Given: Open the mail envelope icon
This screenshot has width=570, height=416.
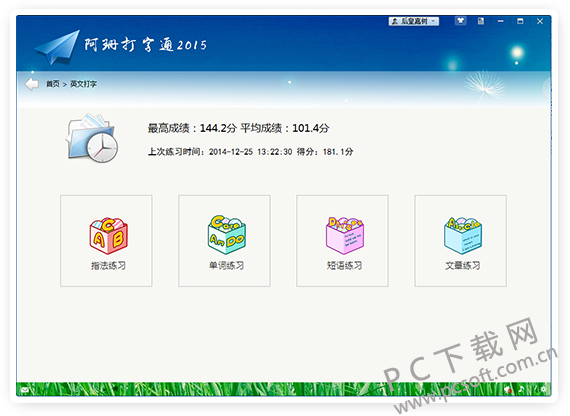Looking at the screenshot, I should point(25,390).
